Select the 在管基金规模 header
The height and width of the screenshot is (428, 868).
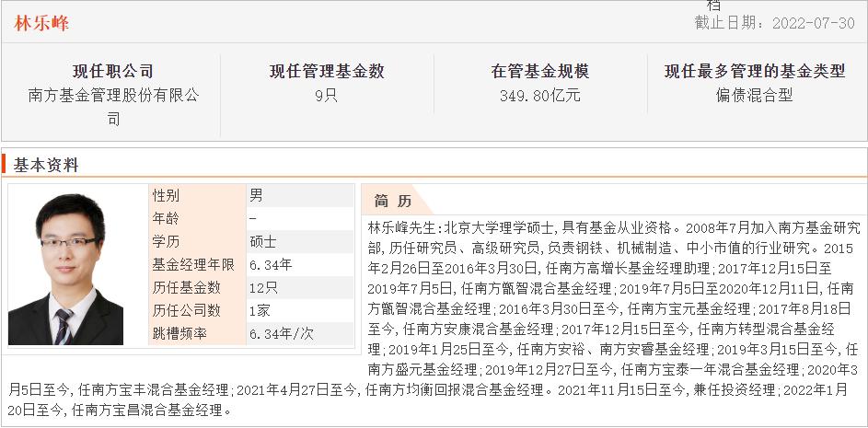click(x=540, y=72)
